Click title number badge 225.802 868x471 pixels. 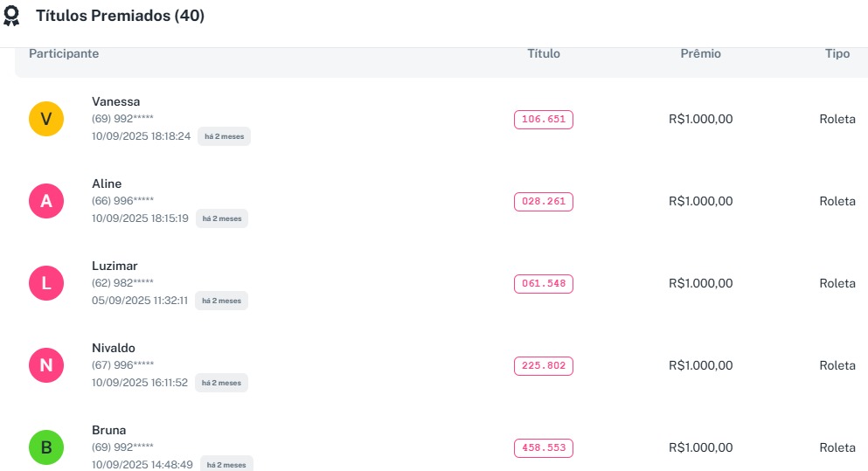point(544,366)
